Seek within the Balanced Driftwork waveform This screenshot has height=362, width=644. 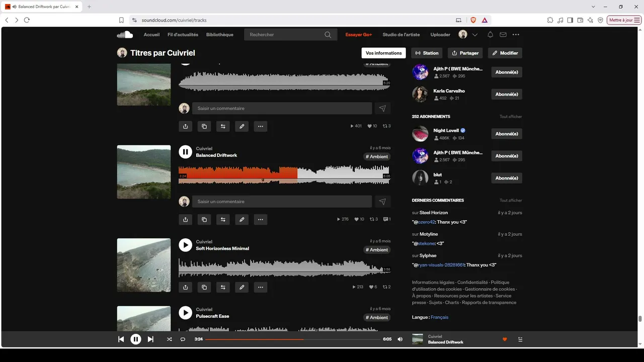284,175
